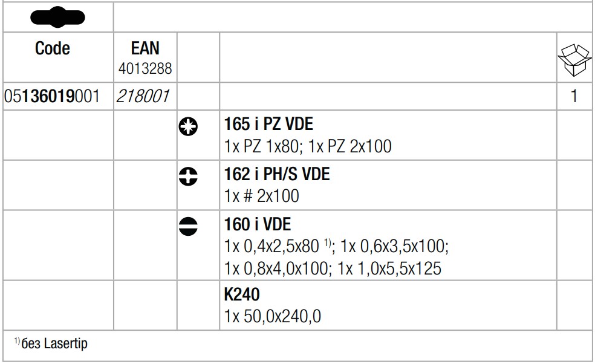This screenshot has width=595, height=364.
Task: Click the slotted screw head icon
Action: coord(188,227)
